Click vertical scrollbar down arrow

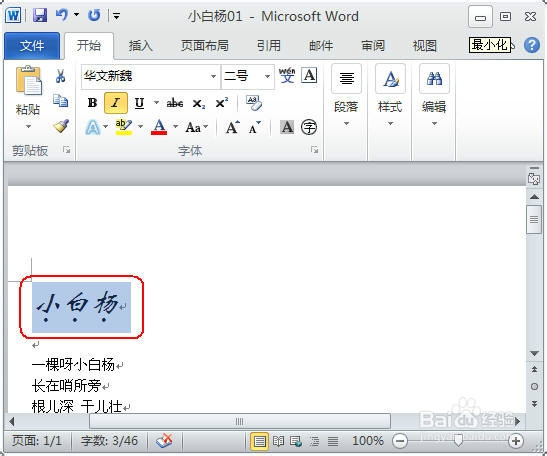[x=534, y=353]
